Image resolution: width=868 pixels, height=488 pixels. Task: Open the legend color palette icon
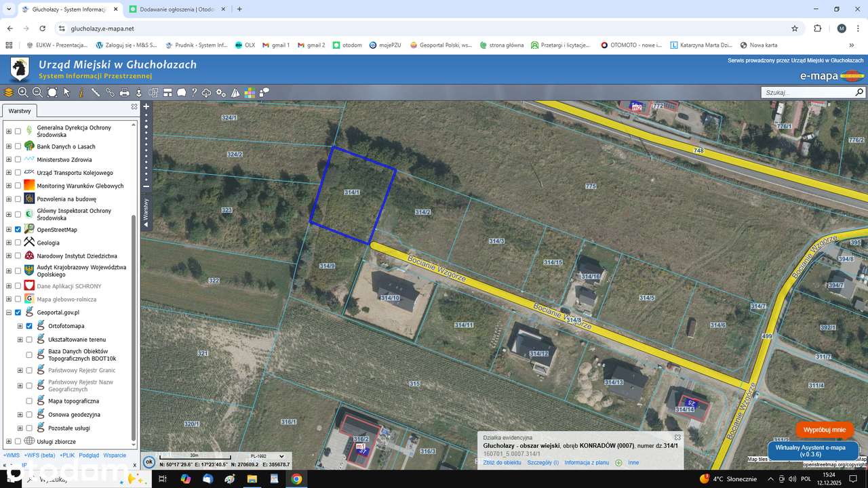[x=249, y=92]
